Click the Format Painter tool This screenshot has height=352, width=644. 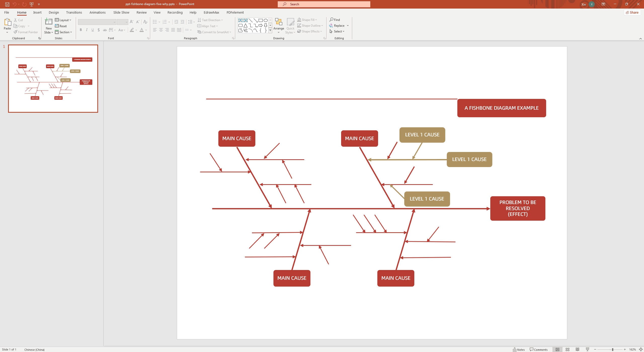(25, 32)
